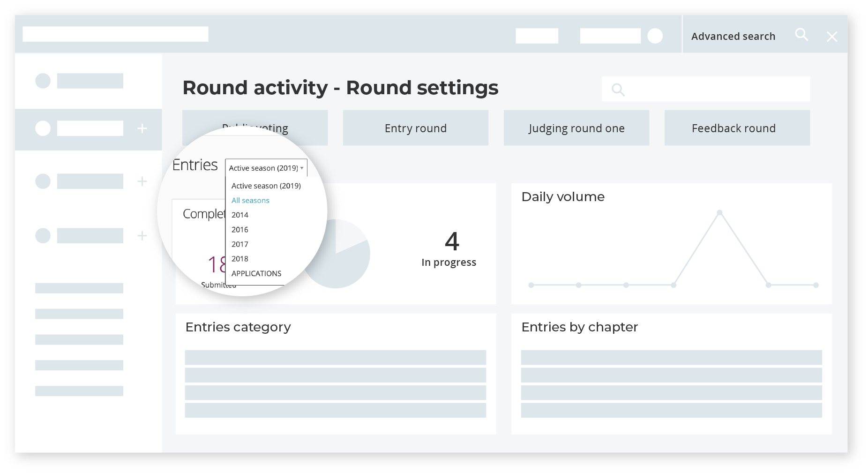Viewport: 868px width, 473px height.
Task: Pick APPLICATIONS from the season list
Action: [x=256, y=273]
